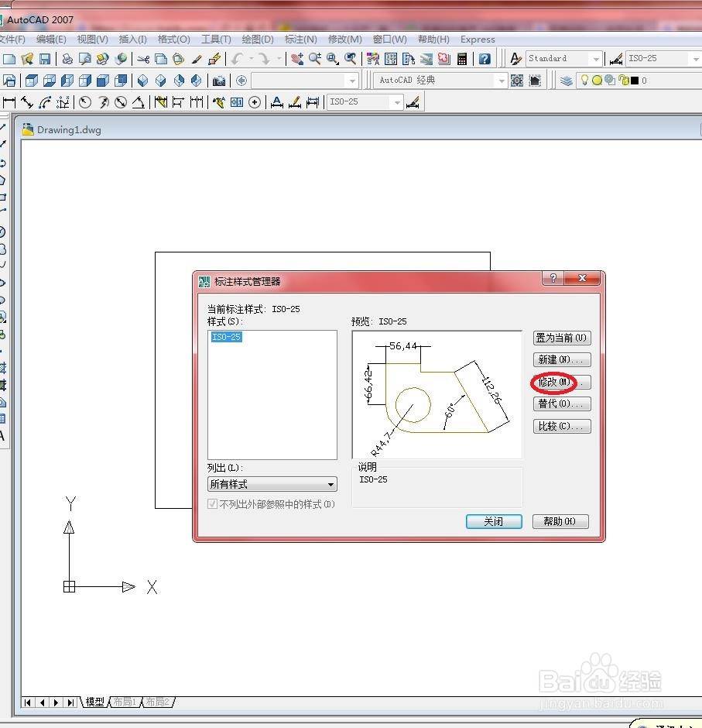Screen dimensions: 702x728
Task: Open the Layer Properties Manager icon
Action: coord(566,81)
